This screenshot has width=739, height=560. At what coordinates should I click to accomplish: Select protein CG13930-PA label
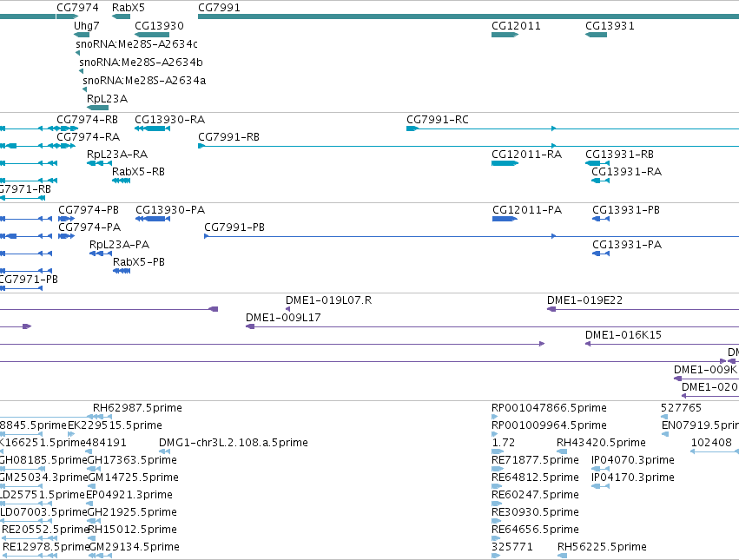(x=170, y=210)
